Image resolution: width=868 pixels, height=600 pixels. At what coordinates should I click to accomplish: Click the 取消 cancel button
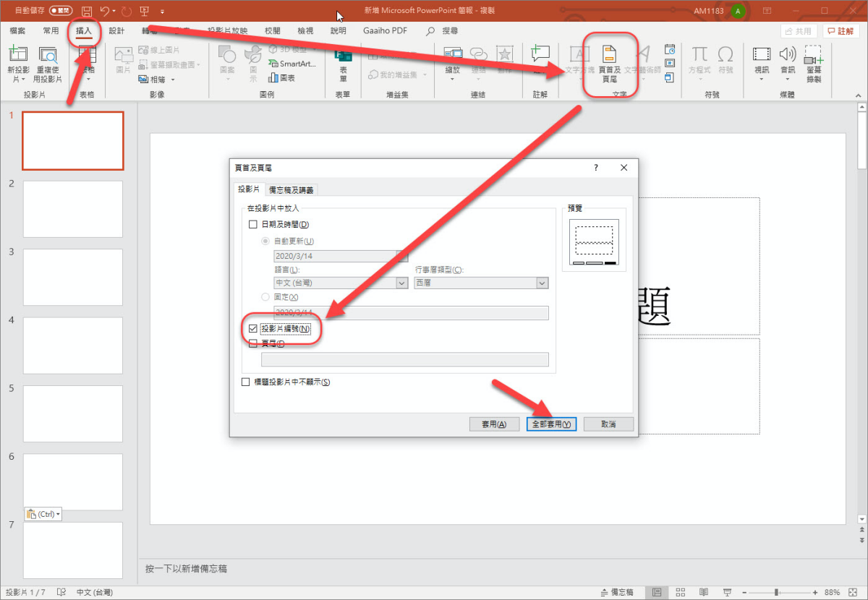click(x=608, y=424)
